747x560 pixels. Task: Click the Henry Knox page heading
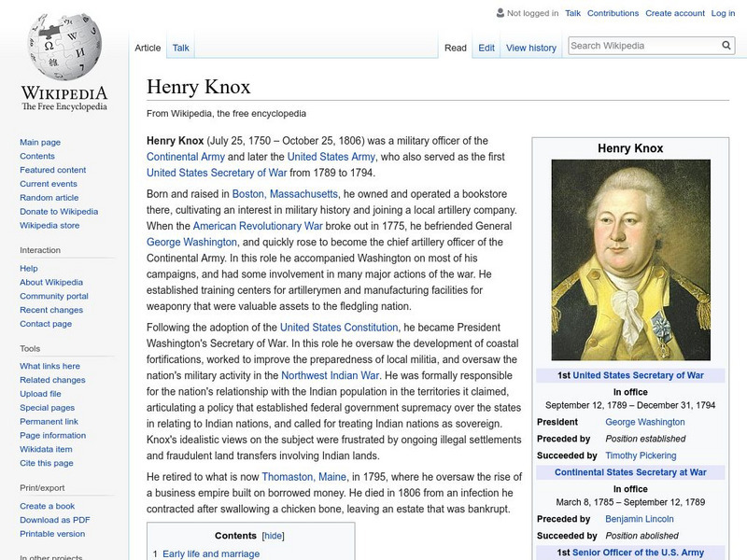(x=198, y=87)
